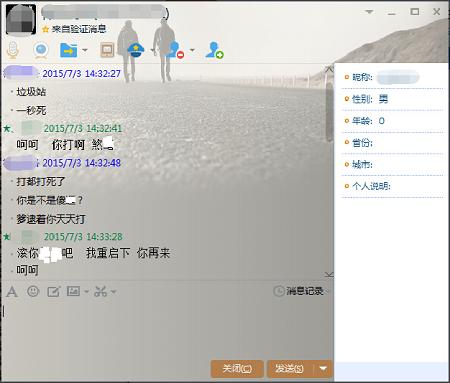Click the chat scrollbar down arrow
The image size is (450, 383).
coord(329,275)
